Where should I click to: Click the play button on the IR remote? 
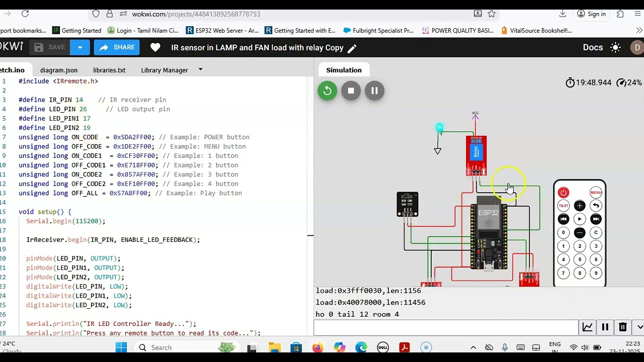click(580, 219)
